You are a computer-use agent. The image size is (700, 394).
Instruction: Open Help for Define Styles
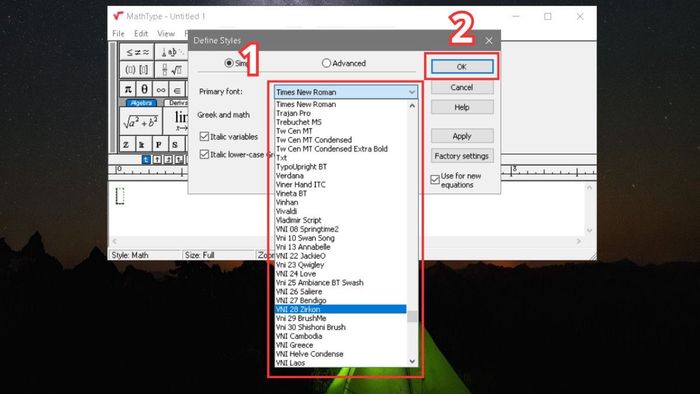pyautogui.click(x=462, y=107)
